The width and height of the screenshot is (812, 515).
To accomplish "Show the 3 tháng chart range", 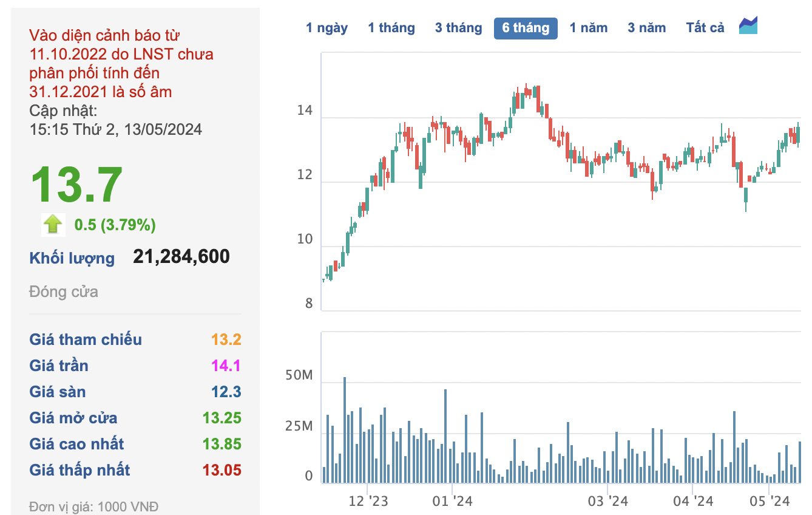I will click(x=458, y=28).
